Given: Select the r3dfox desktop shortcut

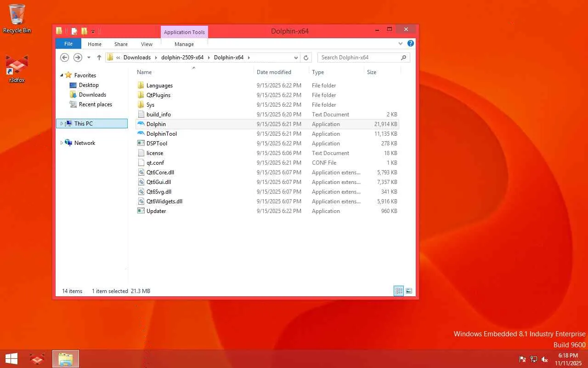Looking at the screenshot, I should pyautogui.click(x=17, y=69).
